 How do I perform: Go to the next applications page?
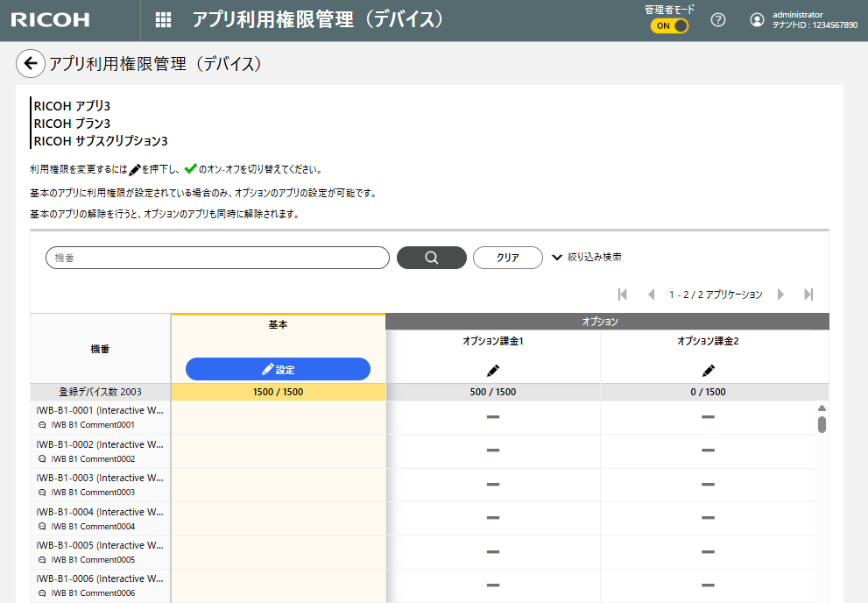click(780, 294)
